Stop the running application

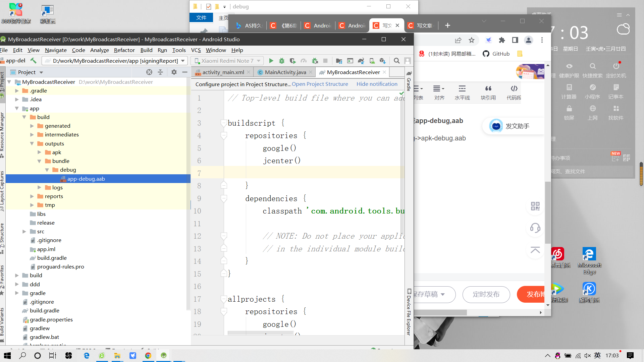[x=326, y=61]
